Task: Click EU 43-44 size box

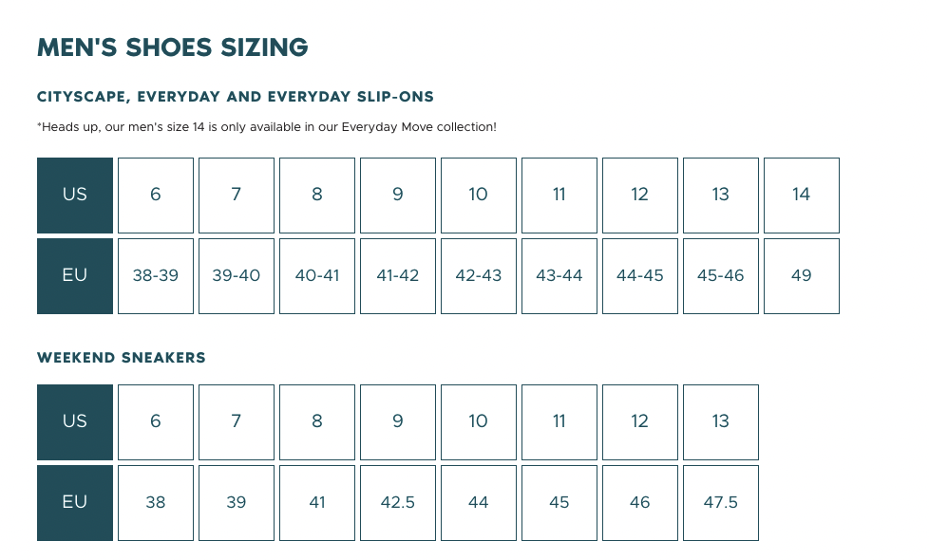Action: pos(559,275)
